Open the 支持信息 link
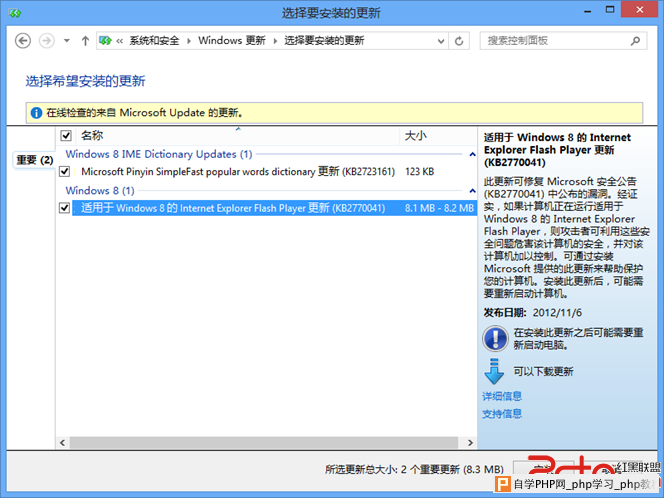The width and height of the screenshot is (664, 498). click(502, 414)
